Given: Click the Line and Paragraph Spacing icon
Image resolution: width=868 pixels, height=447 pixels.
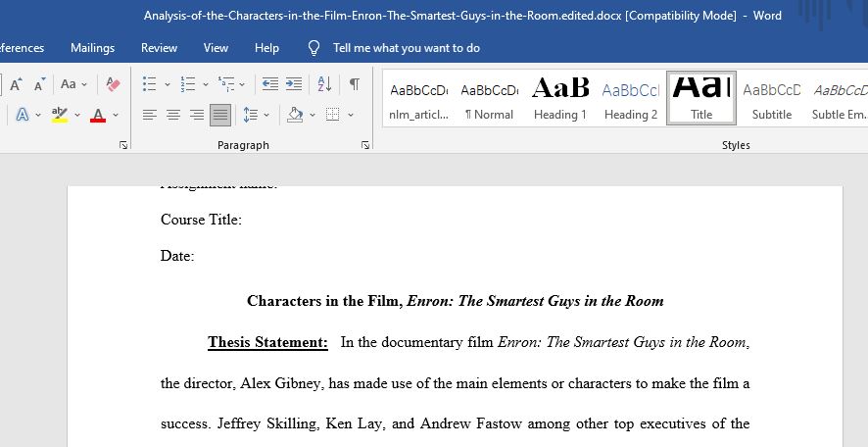Looking at the screenshot, I should pyautogui.click(x=250, y=115).
